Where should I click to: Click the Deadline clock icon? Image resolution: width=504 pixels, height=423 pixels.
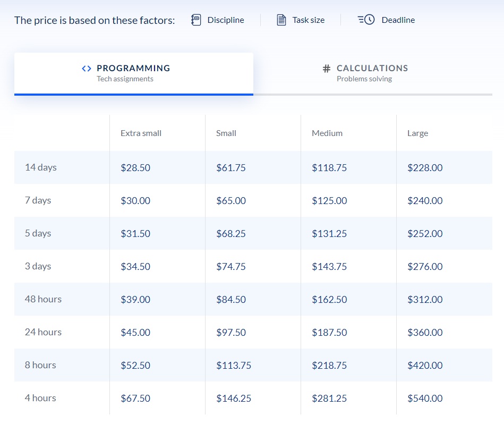click(366, 20)
